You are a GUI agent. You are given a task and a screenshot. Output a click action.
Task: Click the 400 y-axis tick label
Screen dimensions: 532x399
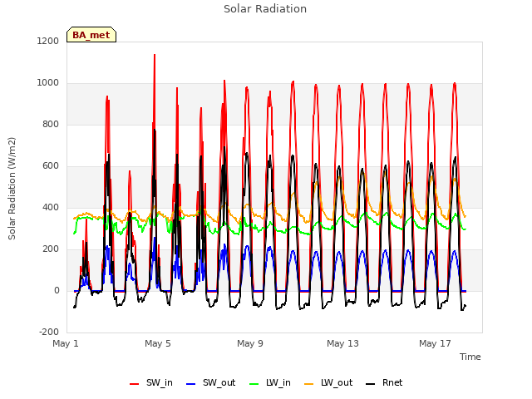pyautogui.click(x=51, y=207)
